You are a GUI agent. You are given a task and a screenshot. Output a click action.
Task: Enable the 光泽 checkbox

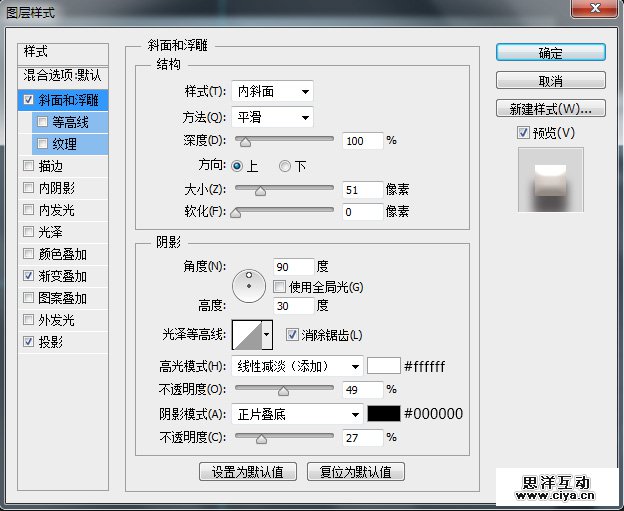[28, 231]
